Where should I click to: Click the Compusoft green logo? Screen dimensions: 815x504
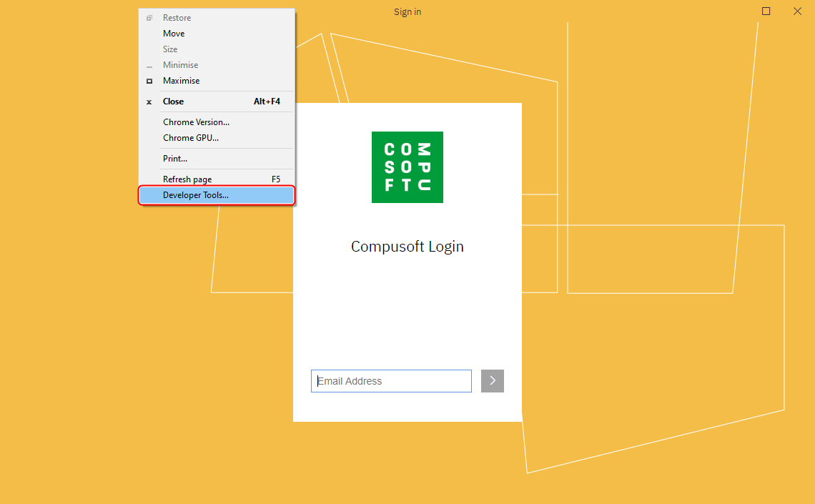pyautogui.click(x=407, y=167)
